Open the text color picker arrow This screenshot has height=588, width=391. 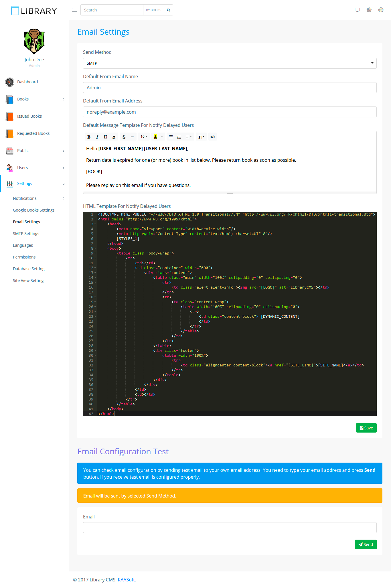click(x=162, y=137)
